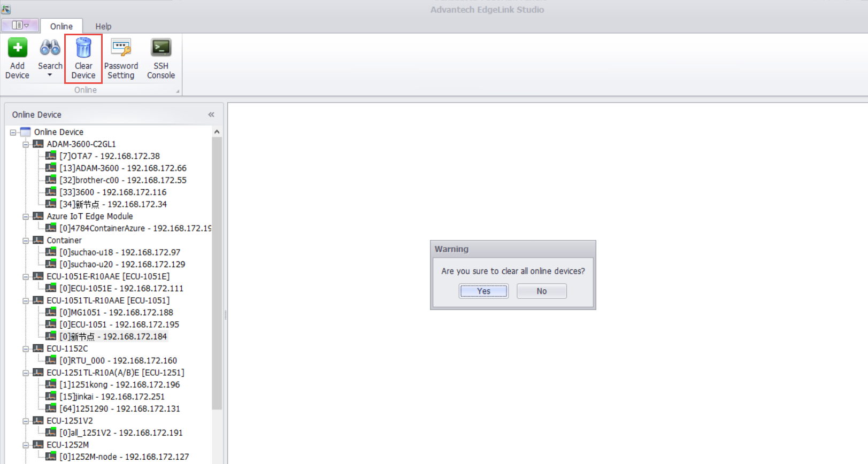The height and width of the screenshot is (464, 868).
Task: Open the Search binoculars tool
Action: 50,49
